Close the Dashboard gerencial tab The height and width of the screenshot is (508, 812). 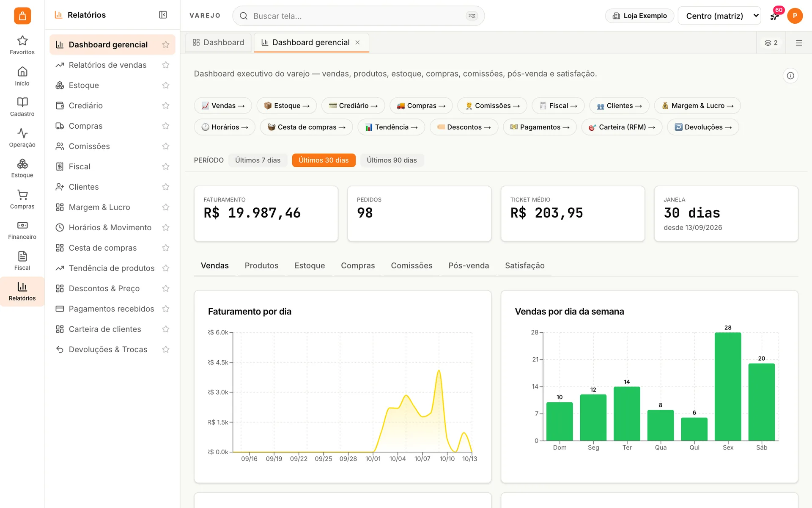(x=357, y=42)
